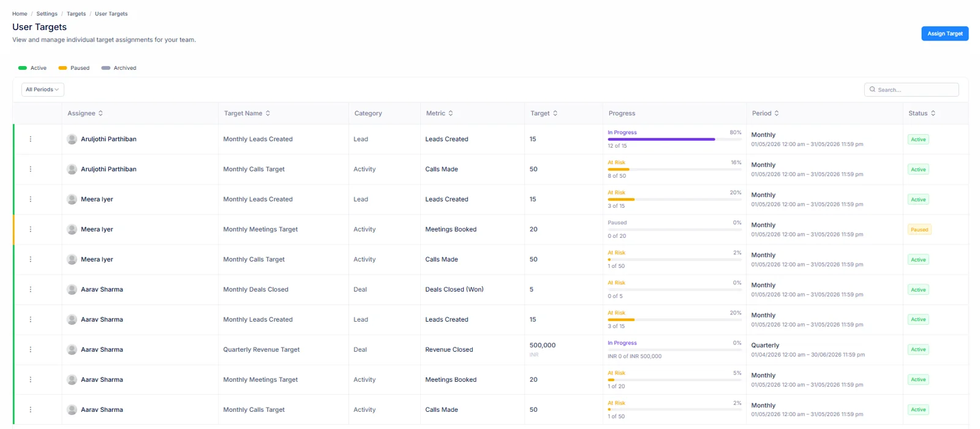The width and height of the screenshot is (980, 429).
Task: Click Meera Iyer avatar in Monthly Meetings Target row
Action: [72, 229]
